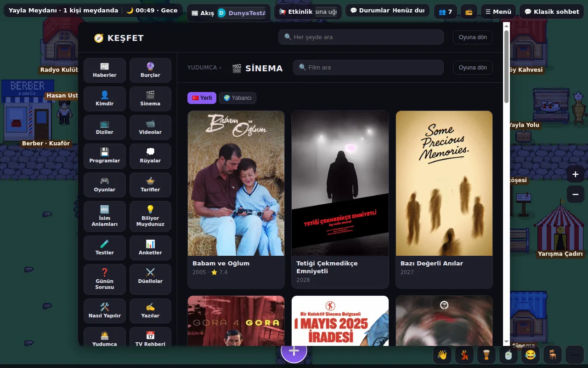Switch to the Yabancı films tab
Viewport: 588px width, 368px height.
237,98
